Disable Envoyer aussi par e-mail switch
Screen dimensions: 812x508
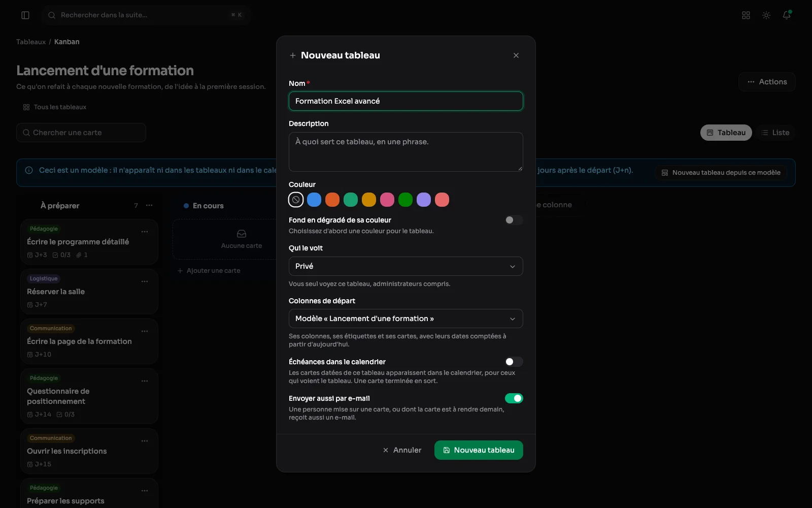(x=514, y=398)
